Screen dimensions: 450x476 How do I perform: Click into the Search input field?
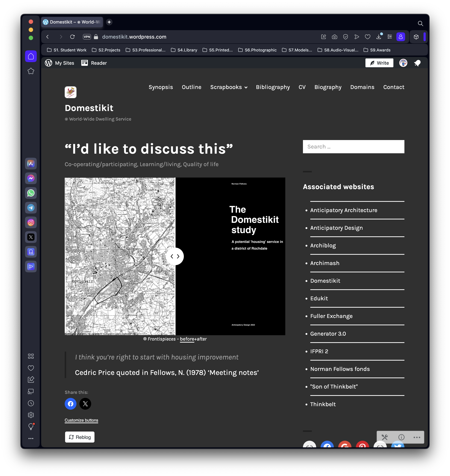click(353, 147)
